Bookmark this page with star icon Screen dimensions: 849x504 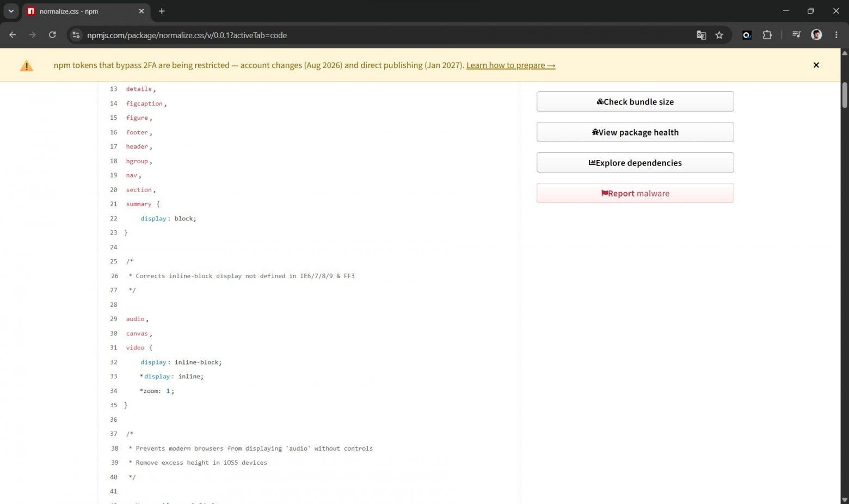pos(719,35)
